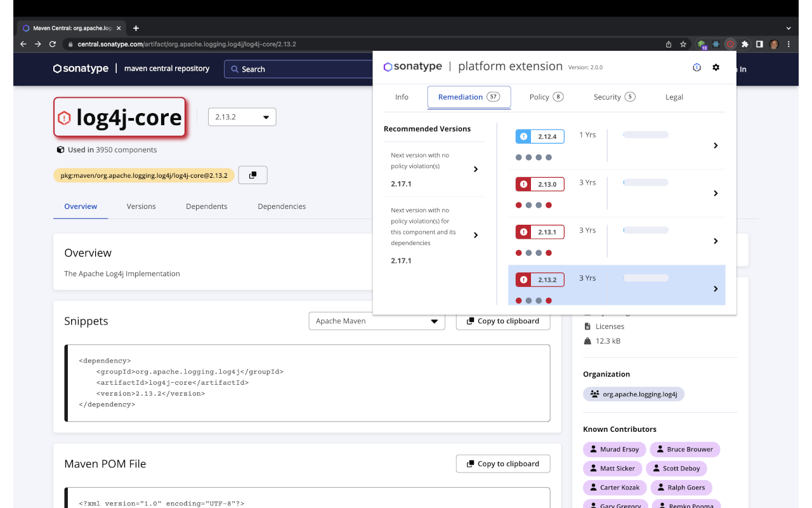This screenshot has width=812, height=508.
Task: Open the Dependencies page tab
Action: 282,206
